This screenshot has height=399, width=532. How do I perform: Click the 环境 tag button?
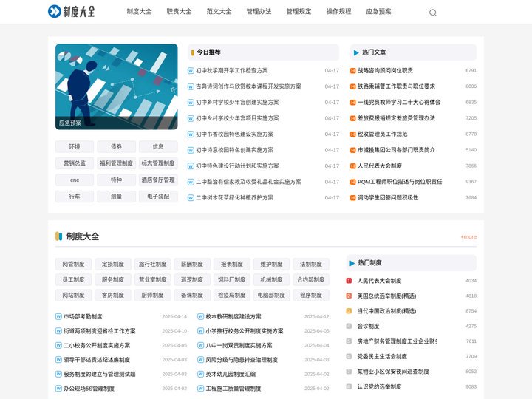coord(75,146)
